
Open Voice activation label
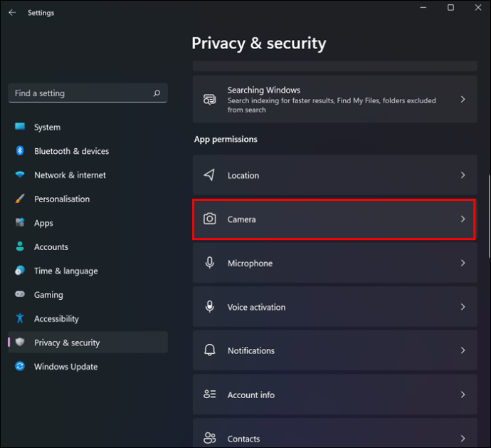point(256,307)
